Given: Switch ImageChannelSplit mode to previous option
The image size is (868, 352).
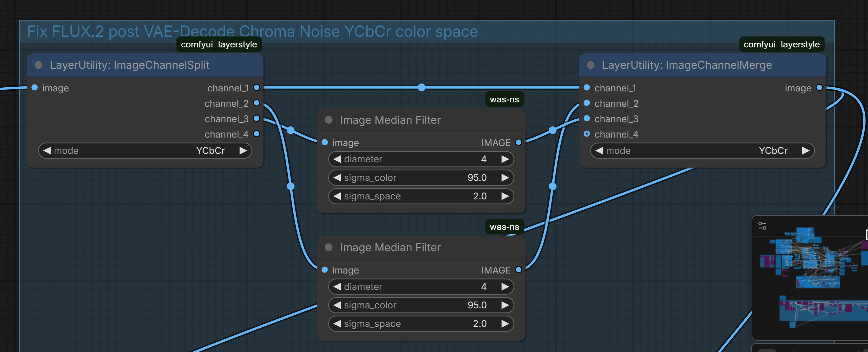Looking at the screenshot, I should tap(47, 150).
